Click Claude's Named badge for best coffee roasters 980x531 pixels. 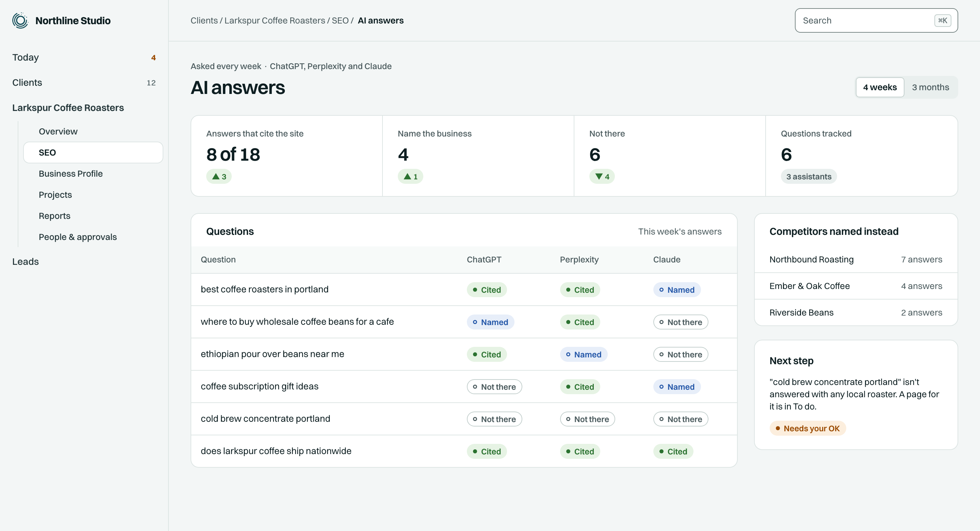tap(677, 290)
